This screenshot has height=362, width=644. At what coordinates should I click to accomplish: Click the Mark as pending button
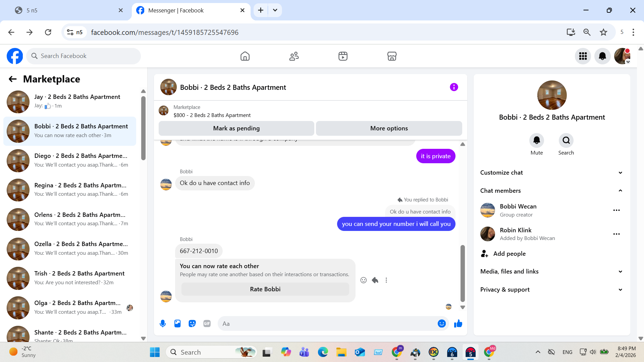click(x=236, y=128)
